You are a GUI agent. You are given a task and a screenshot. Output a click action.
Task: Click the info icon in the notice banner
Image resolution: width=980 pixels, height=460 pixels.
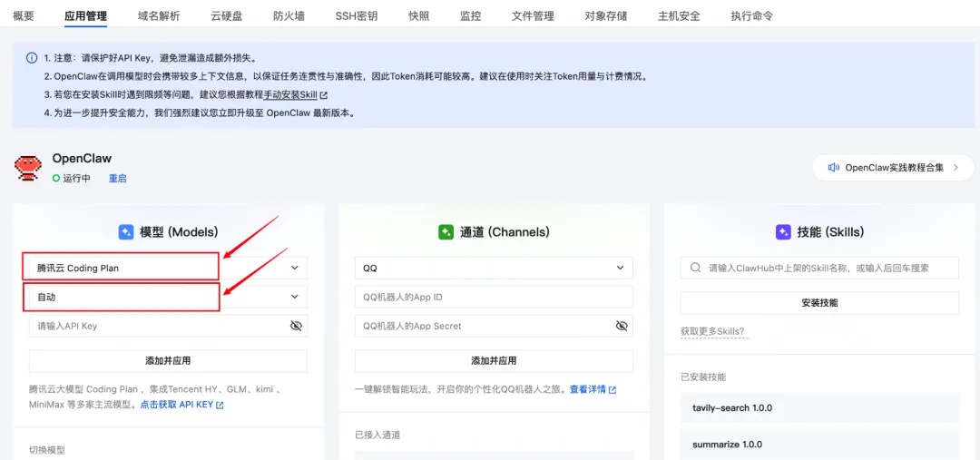click(x=31, y=58)
